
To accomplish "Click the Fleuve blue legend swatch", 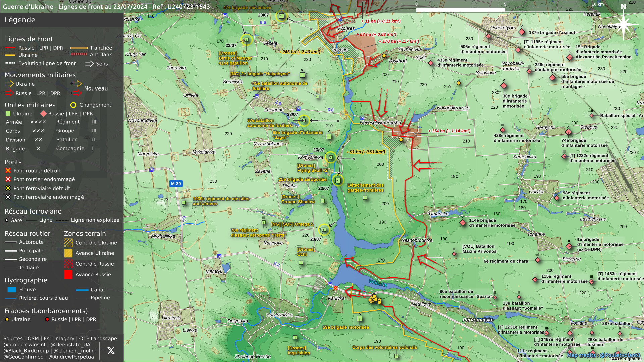I will pos(12,290).
